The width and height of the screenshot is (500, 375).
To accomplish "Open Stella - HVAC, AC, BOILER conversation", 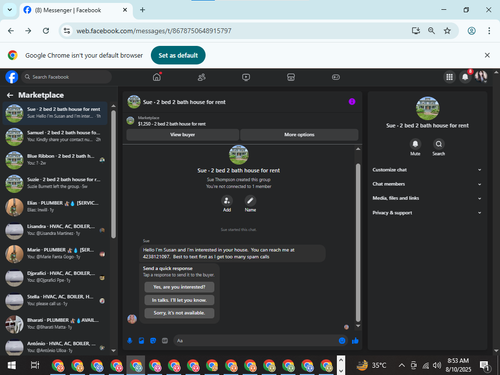I will pos(55,301).
